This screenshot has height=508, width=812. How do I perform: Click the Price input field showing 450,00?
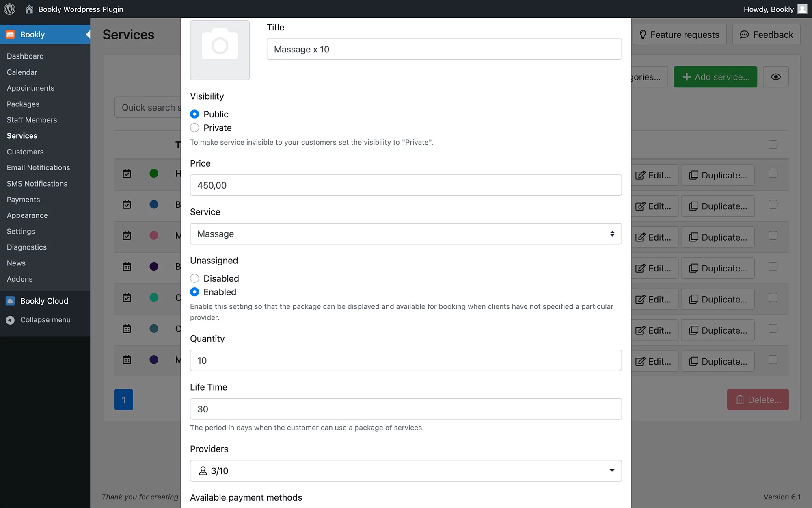pyautogui.click(x=406, y=185)
